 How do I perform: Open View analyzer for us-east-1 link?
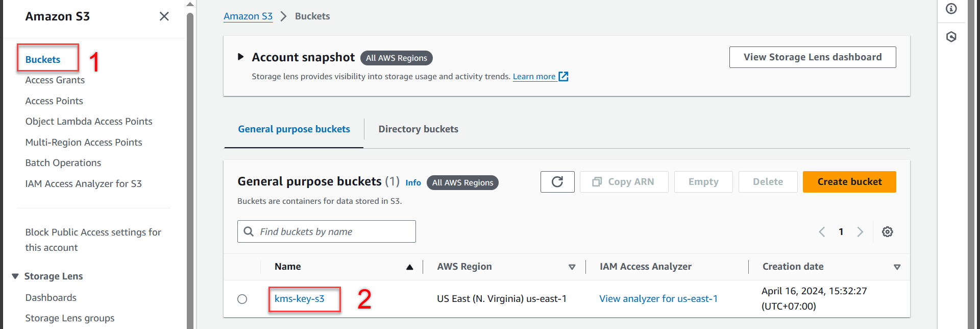(658, 299)
